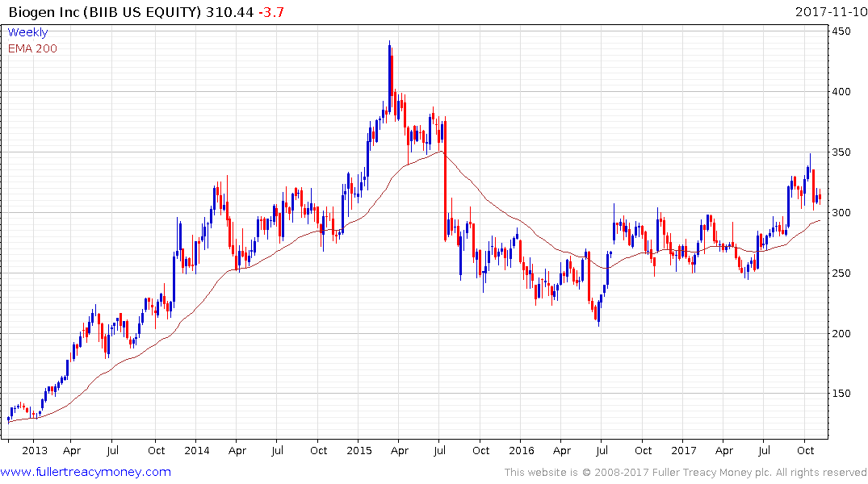
Task: Click the 2017 year axis label
Action: 684,451
